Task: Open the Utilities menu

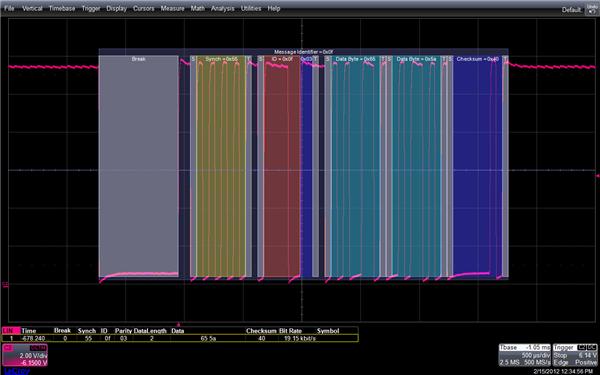Action: (251, 8)
